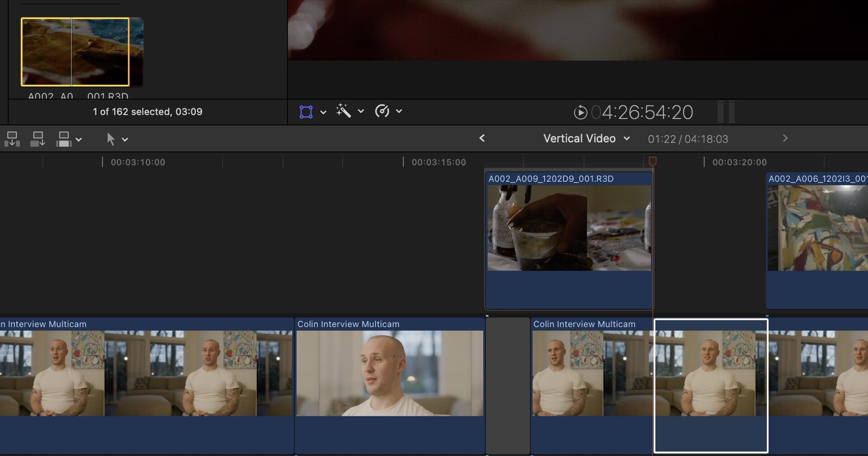This screenshot has height=456, width=868.
Task: Click the back navigation chevron in timeline header
Action: pyautogui.click(x=482, y=138)
